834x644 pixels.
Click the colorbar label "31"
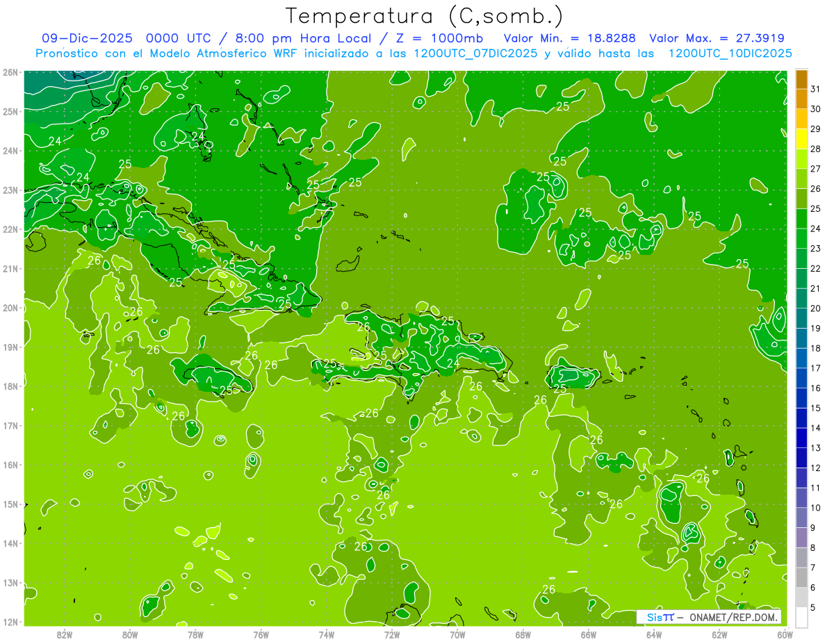tap(816, 89)
